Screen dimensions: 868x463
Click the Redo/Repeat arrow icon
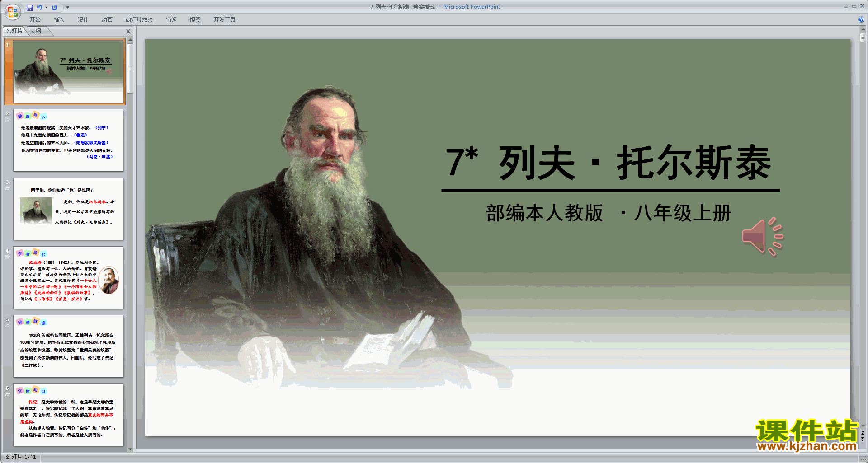(54, 7)
